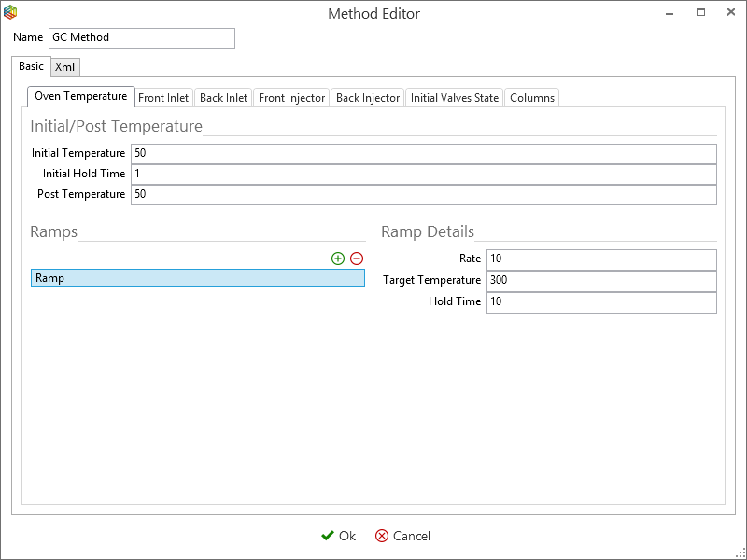Select the Front Injector tab

point(291,98)
